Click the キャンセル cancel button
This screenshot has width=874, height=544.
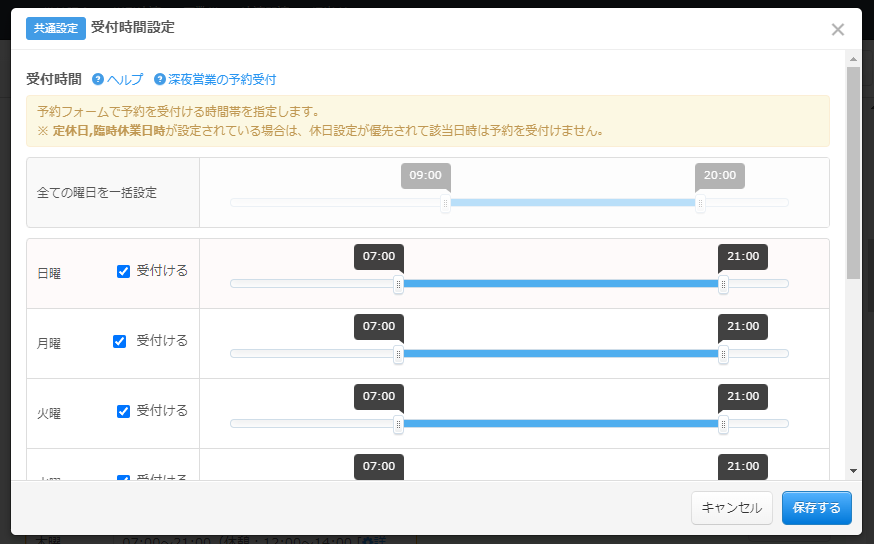point(731,507)
